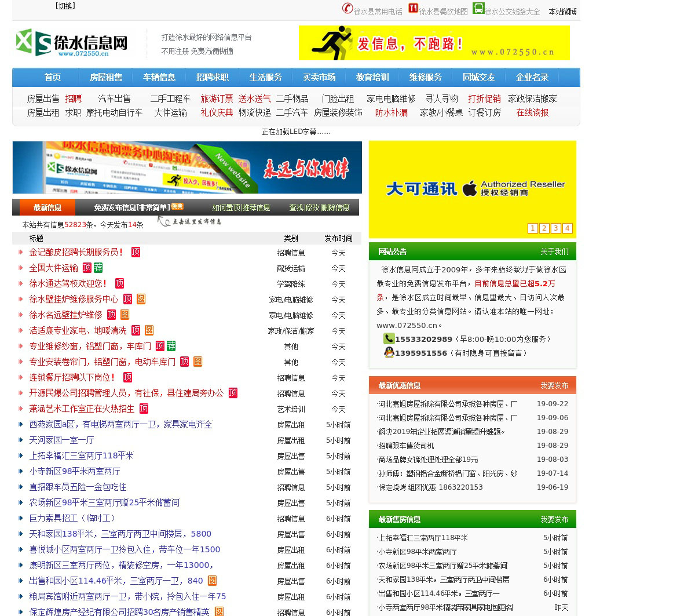Image resolution: width=695 pixels, height=616 pixels.
Task: Click the 图 badge beside 徐水壁挂炉维修服务中心
Action: coord(141,299)
